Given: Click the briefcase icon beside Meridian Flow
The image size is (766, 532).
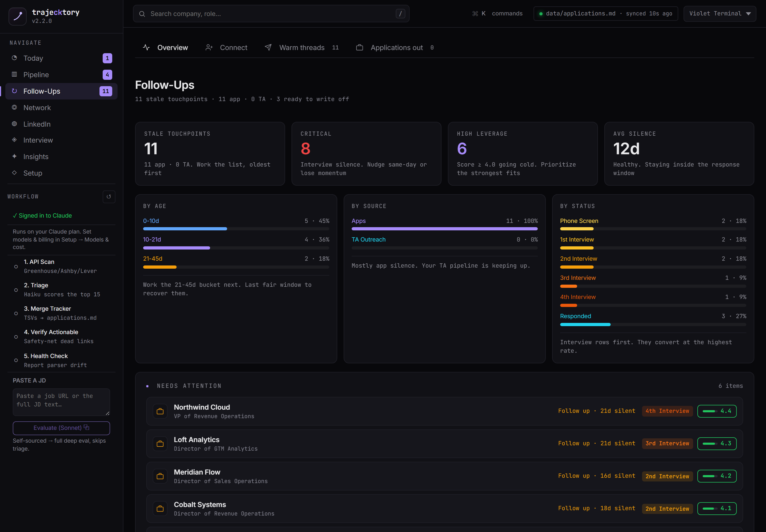Looking at the screenshot, I should click(160, 476).
